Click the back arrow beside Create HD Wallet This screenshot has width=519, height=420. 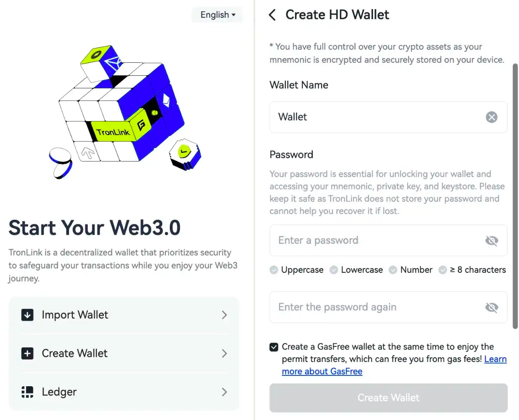(272, 15)
